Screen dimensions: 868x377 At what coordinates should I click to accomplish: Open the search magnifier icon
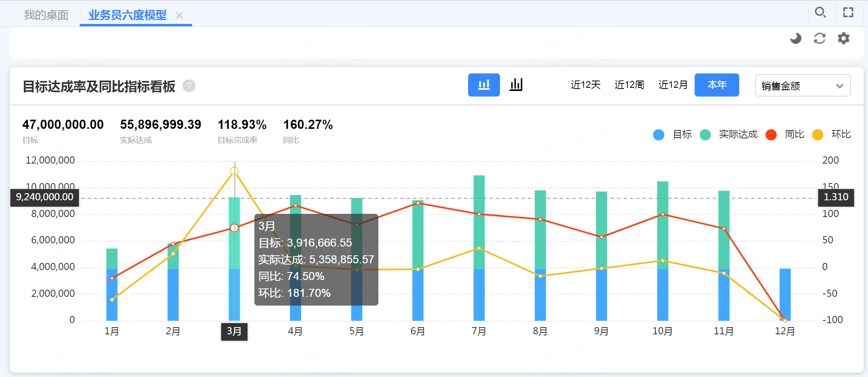(x=820, y=12)
